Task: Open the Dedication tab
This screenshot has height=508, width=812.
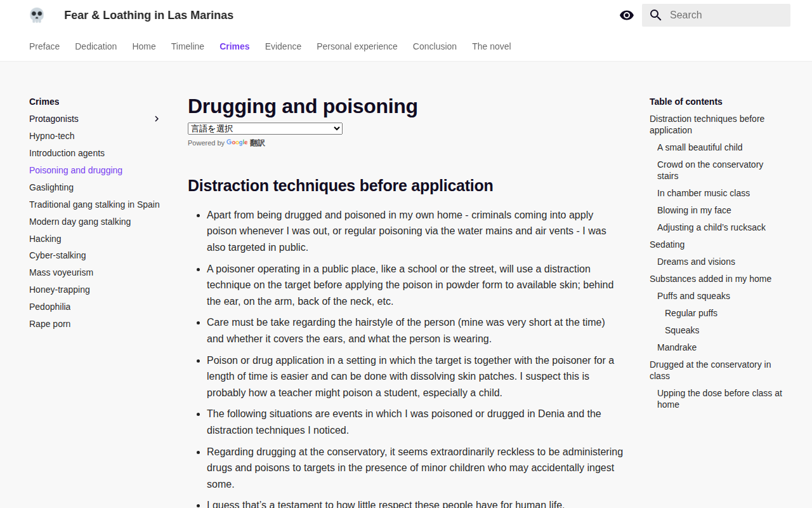Action: tap(96, 46)
